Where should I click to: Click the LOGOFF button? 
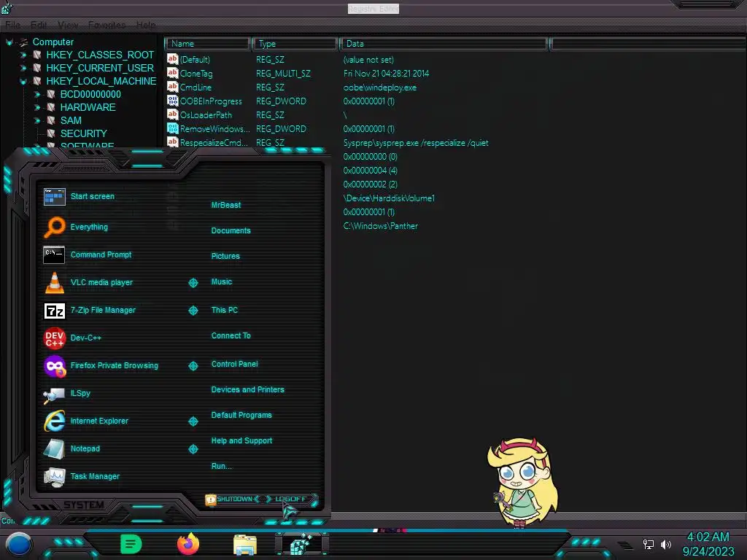pyautogui.click(x=291, y=499)
